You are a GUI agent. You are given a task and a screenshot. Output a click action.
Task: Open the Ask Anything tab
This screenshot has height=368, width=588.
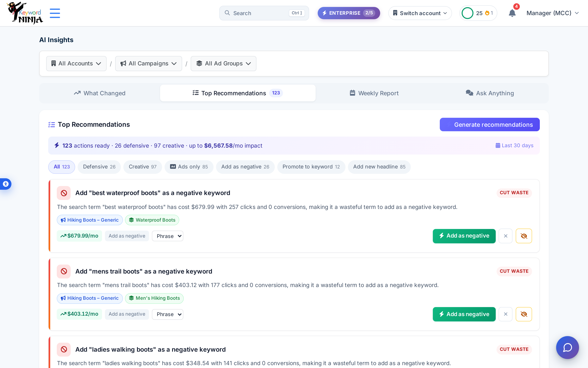click(x=490, y=93)
